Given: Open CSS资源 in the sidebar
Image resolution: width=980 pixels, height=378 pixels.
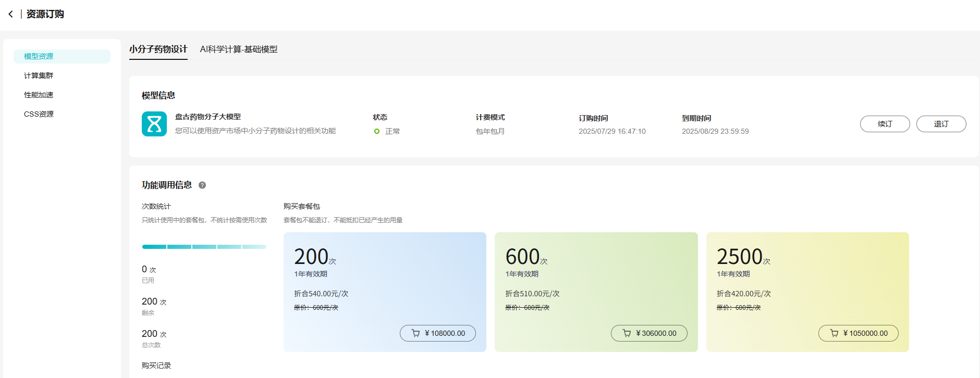Looking at the screenshot, I should point(39,114).
